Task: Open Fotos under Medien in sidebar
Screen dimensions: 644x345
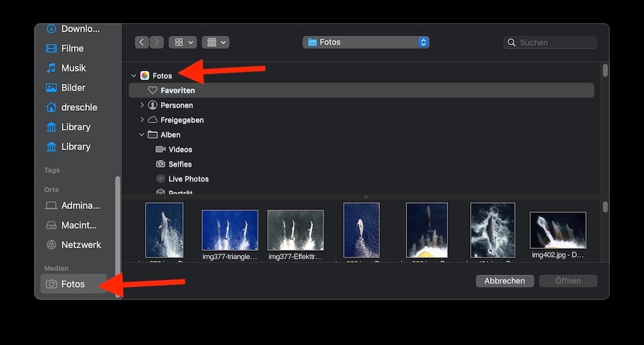Action: [x=73, y=284]
